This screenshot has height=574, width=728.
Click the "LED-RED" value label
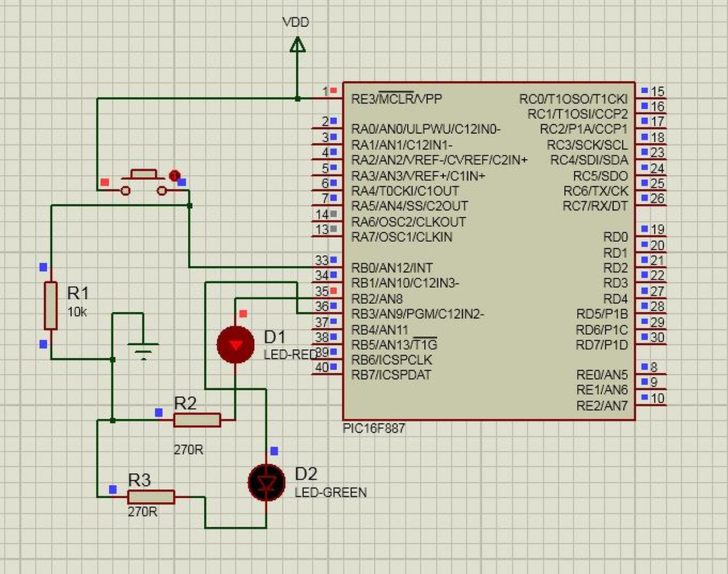click(291, 354)
